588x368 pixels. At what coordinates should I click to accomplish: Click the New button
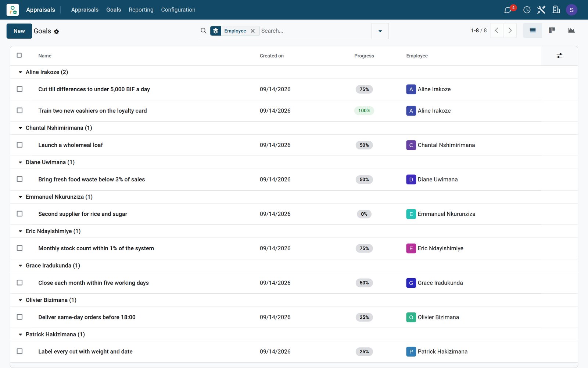[19, 31]
